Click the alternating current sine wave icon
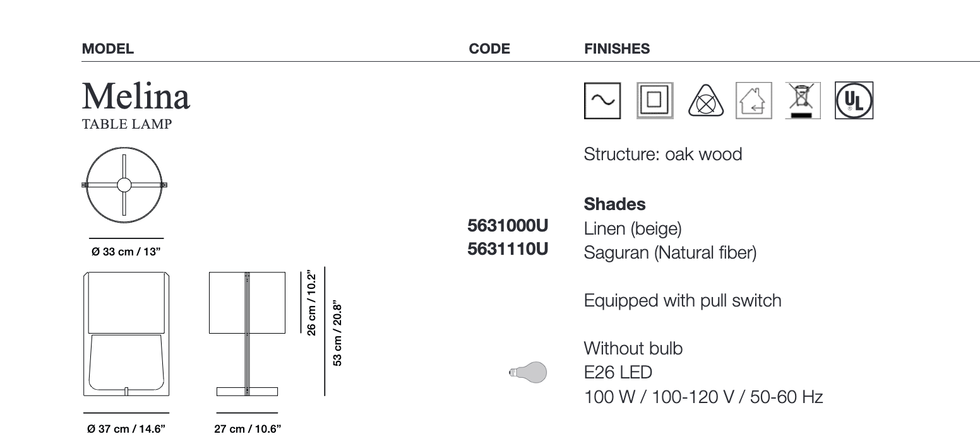 tap(602, 100)
